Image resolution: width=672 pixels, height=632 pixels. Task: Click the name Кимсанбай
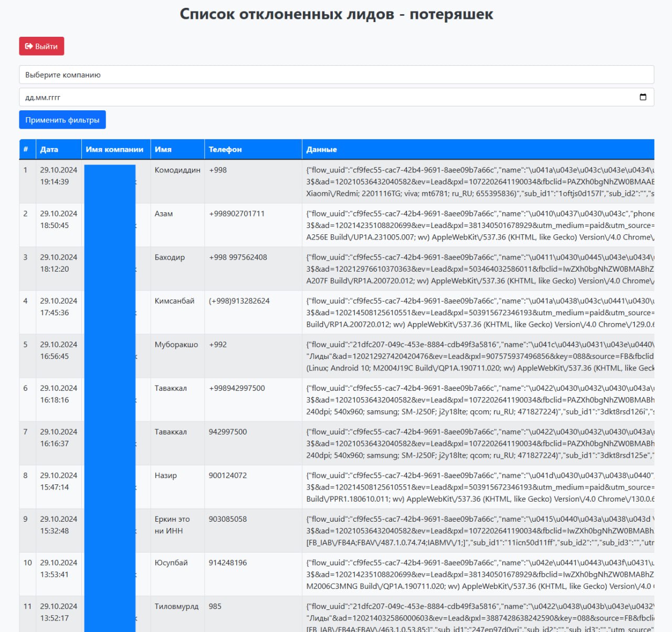pyautogui.click(x=174, y=301)
